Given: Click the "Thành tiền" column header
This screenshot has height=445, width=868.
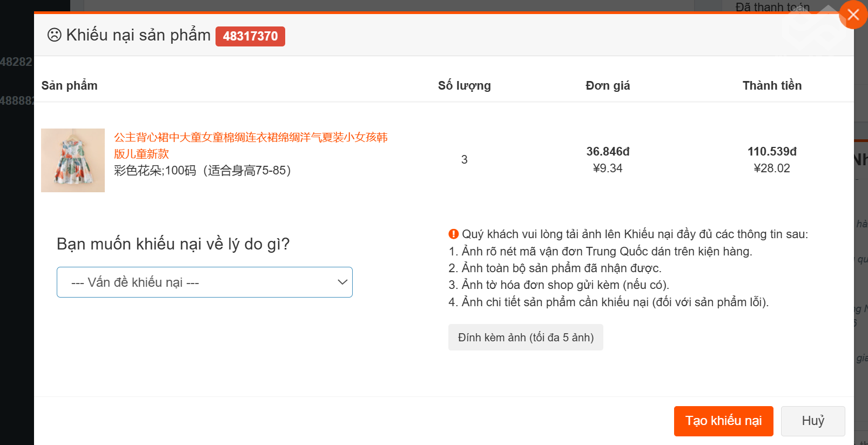Looking at the screenshot, I should [771, 85].
